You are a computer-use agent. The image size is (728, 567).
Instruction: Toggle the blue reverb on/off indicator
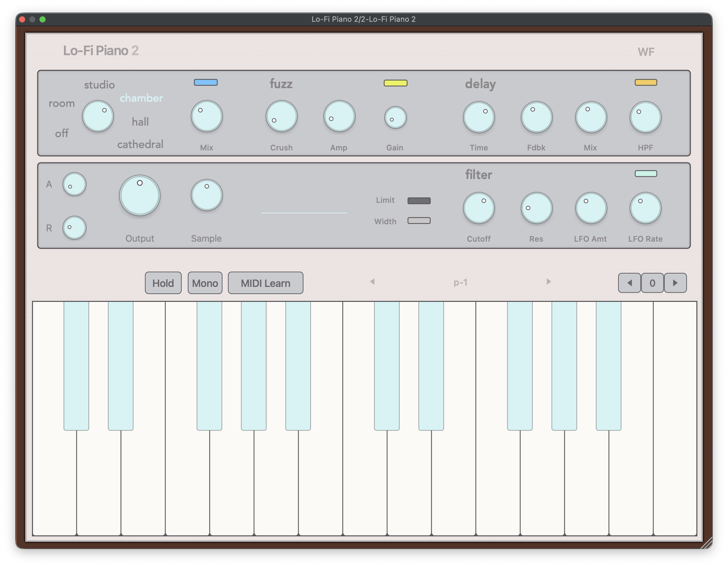206,82
